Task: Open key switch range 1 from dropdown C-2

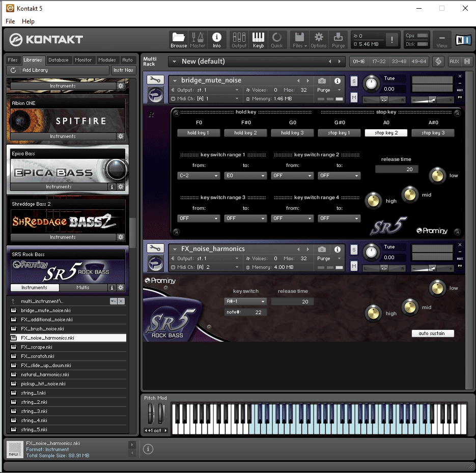Action: pyautogui.click(x=198, y=176)
